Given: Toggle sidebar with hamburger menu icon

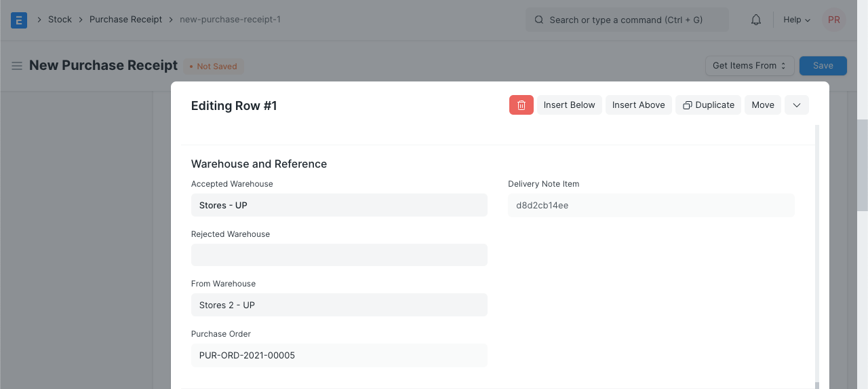Looking at the screenshot, I should tap(17, 66).
